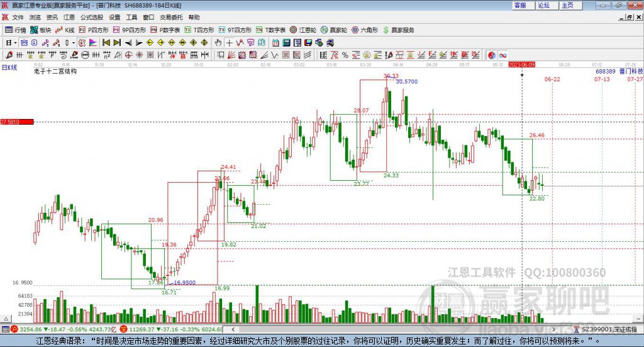Viewport: 644px width, 347px height.
Task: Open the calendar icon in toolbar
Action: point(275,43)
